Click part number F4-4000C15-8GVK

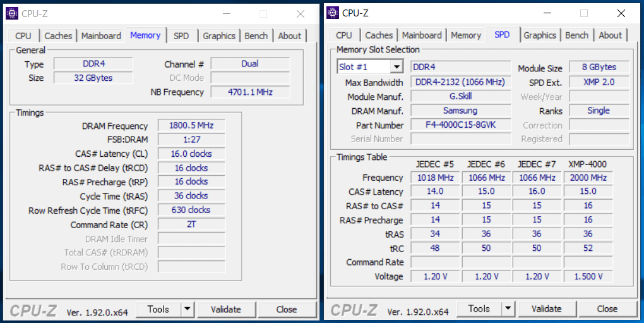461,125
